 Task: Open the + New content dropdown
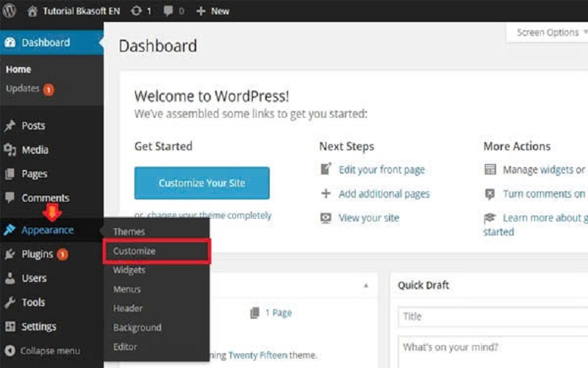pyautogui.click(x=213, y=11)
